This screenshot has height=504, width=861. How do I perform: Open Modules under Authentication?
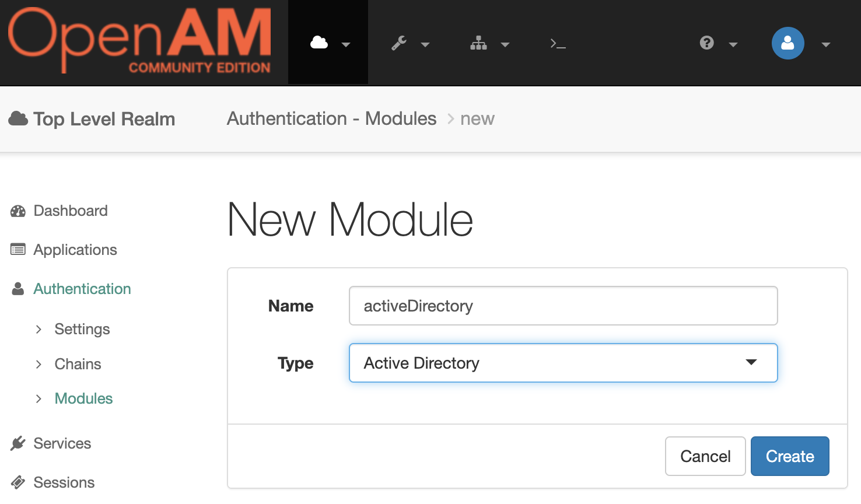point(84,398)
